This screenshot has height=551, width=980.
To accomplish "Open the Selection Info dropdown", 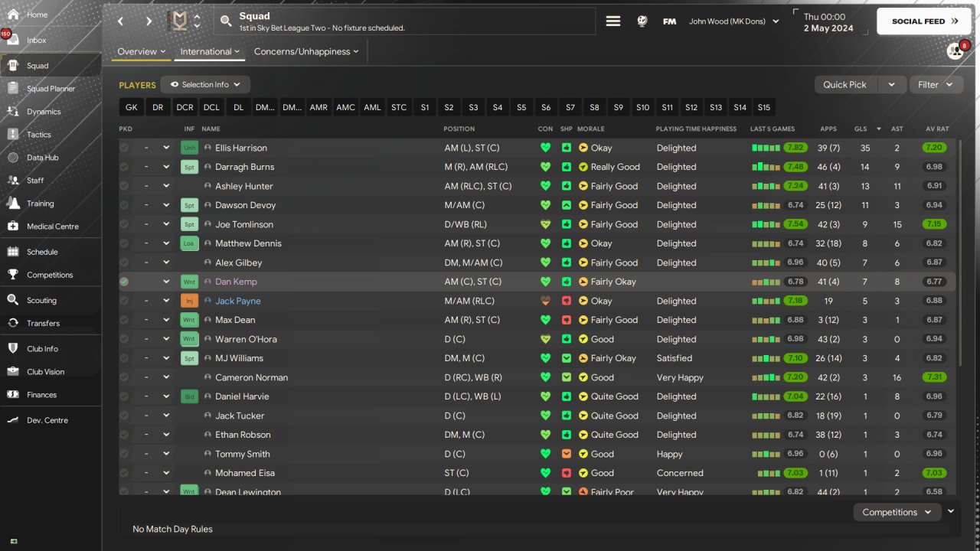I will pos(205,85).
